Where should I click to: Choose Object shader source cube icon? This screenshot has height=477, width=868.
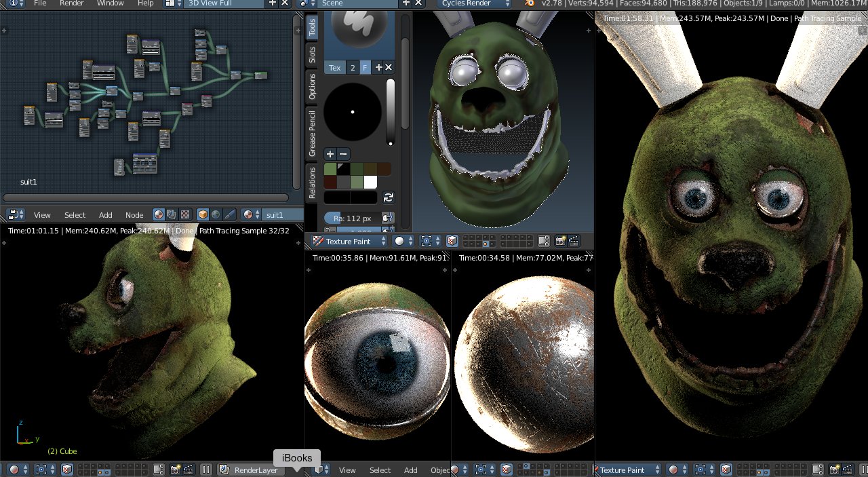pos(203,214)
